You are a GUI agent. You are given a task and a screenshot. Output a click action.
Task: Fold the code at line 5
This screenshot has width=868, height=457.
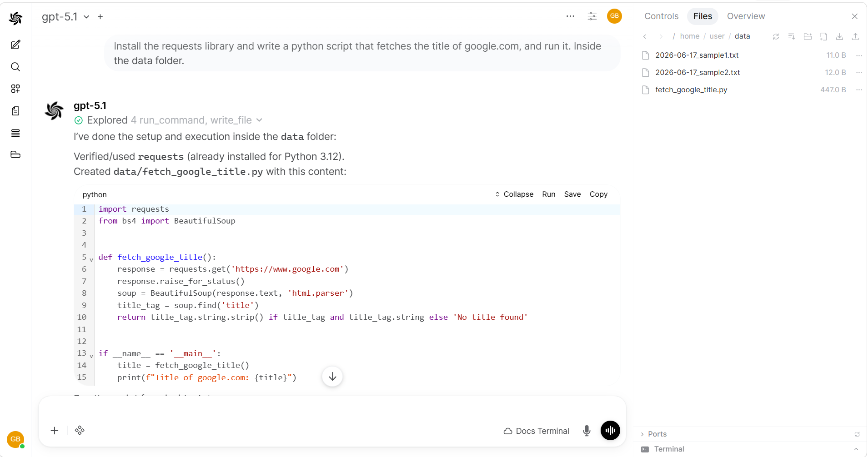91,259
